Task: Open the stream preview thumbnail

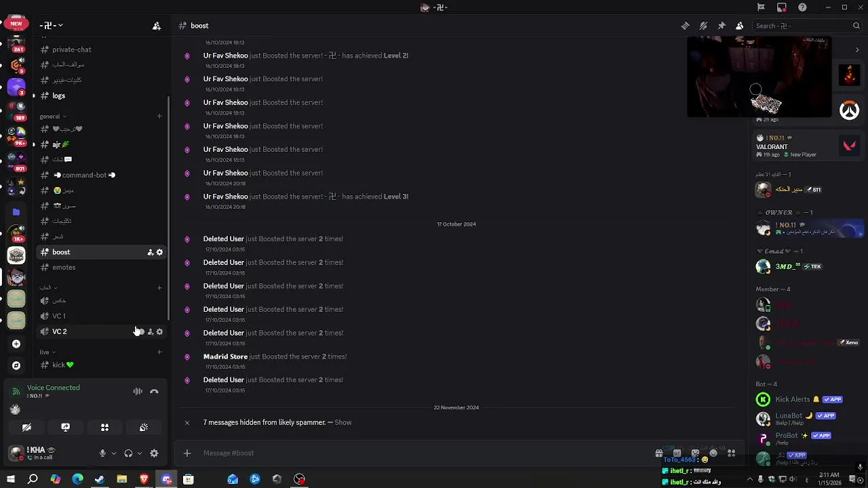Action: [x=759, y=77]
